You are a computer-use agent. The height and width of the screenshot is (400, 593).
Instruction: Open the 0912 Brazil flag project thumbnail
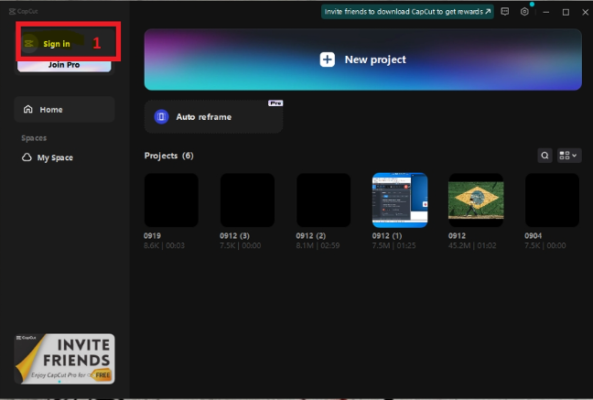pos(476,200)
